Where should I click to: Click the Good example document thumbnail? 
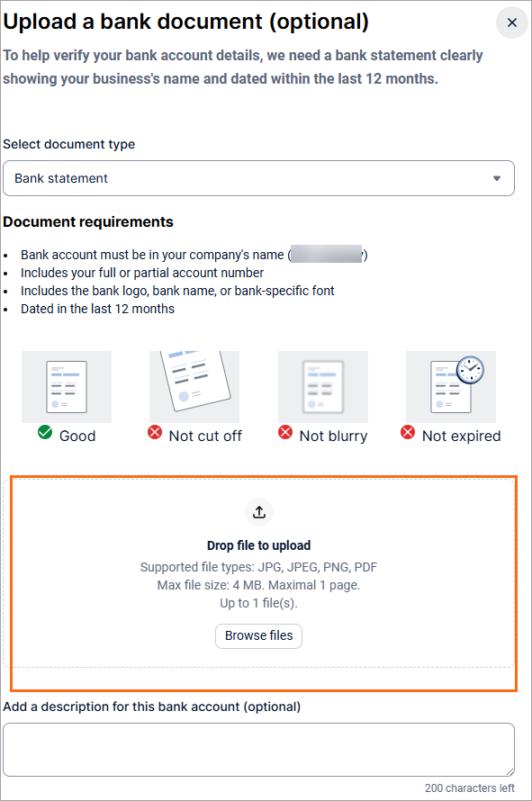(67, 387)
